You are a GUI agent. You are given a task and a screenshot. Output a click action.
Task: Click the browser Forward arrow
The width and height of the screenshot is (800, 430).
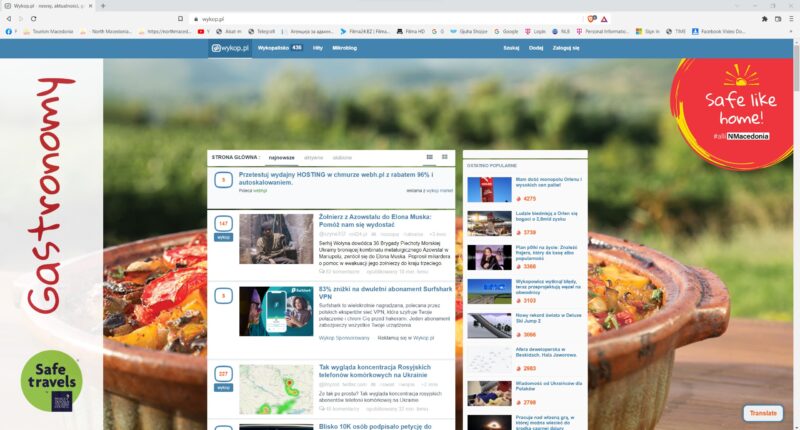(21, 19)
